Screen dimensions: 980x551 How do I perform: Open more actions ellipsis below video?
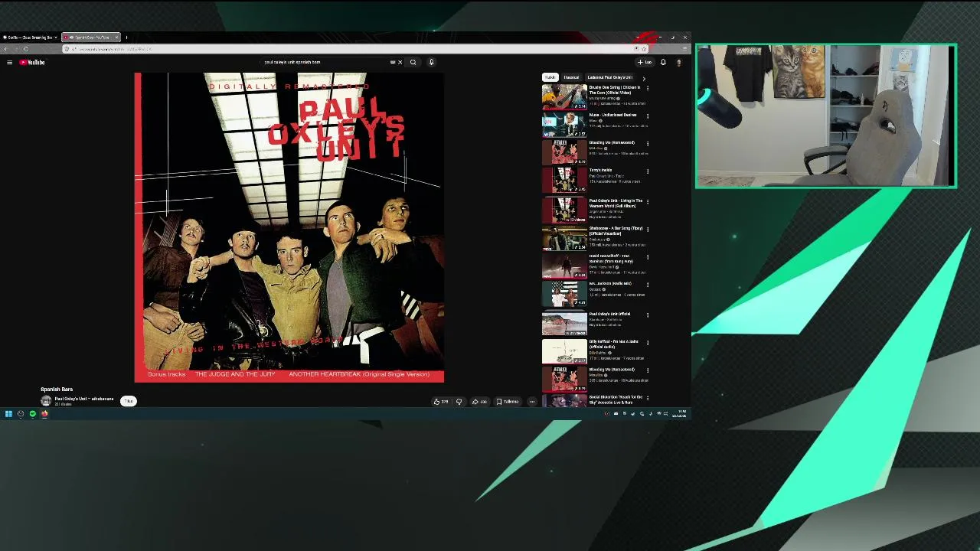tap(532, 401)
